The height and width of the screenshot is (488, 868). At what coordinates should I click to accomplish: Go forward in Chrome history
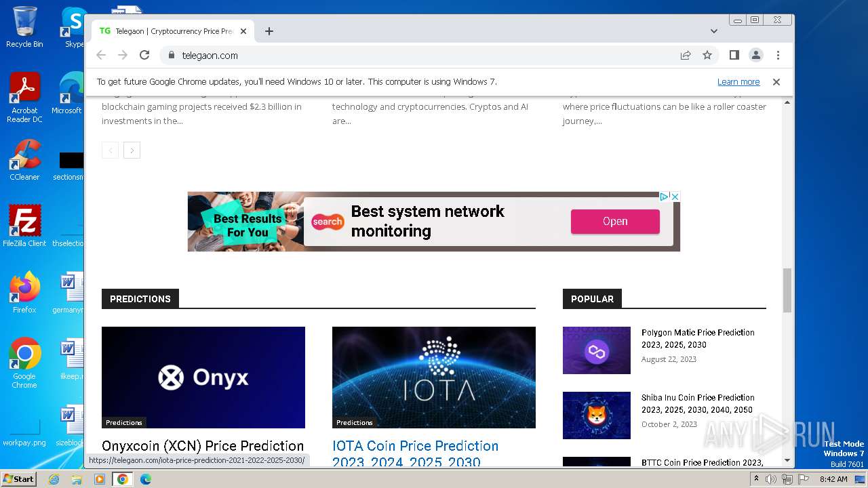(x=123, y=55)
